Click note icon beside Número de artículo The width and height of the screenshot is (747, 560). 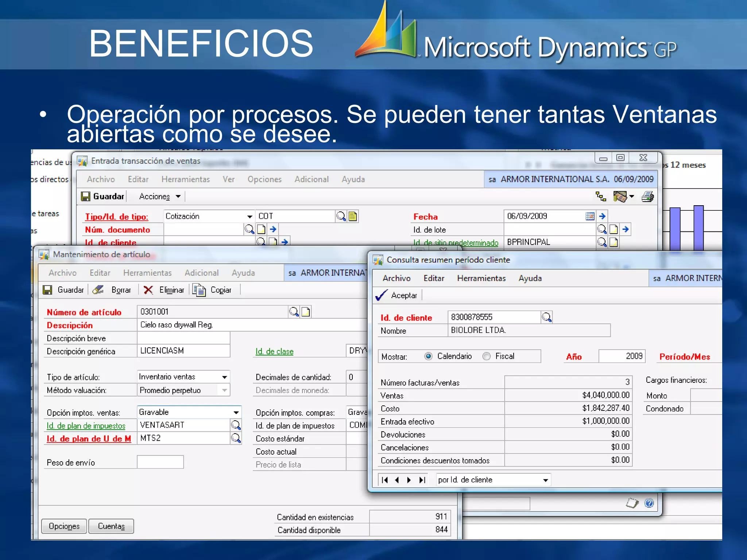pos(306,312)
